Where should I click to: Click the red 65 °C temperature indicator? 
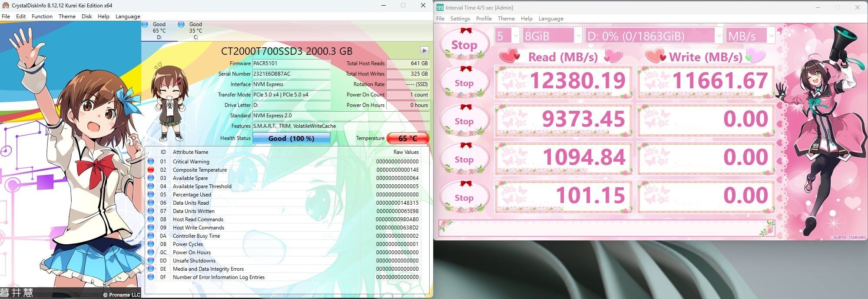[407, 138]
